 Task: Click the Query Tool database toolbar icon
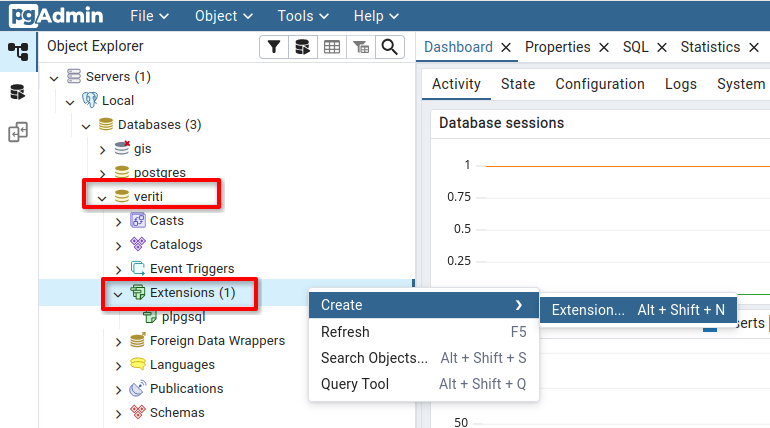(302, 47)
